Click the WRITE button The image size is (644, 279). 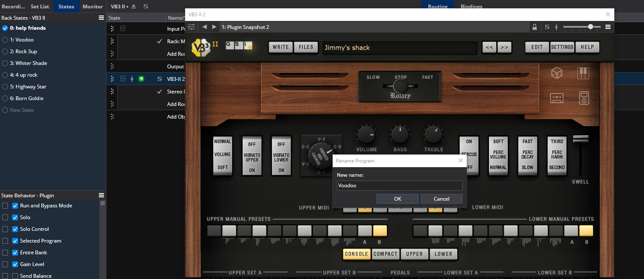280,47
